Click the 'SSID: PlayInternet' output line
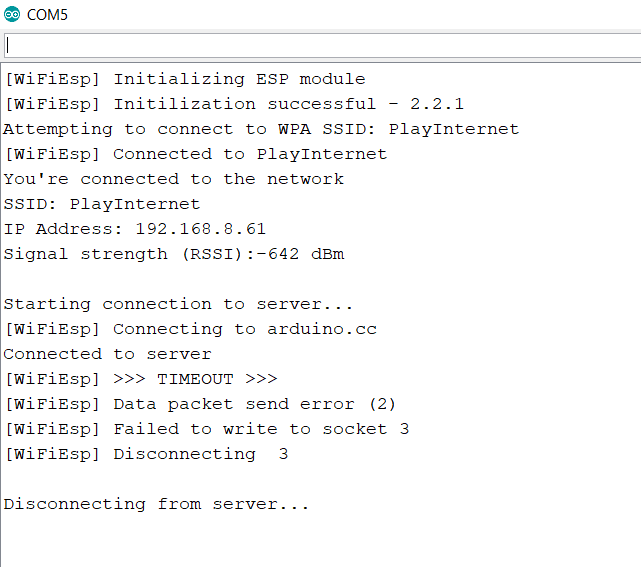Viewport: 641px width, 567px height. click(x=102, y=204)
